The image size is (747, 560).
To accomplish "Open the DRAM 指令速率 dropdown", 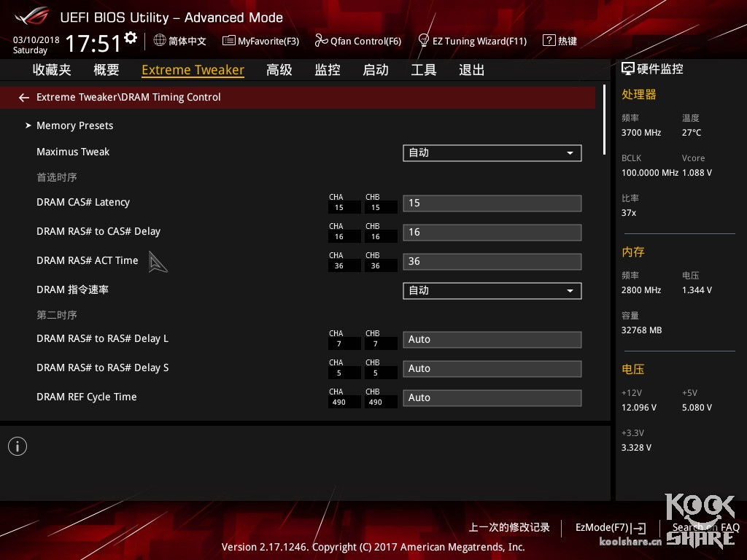I will point(492,290).
